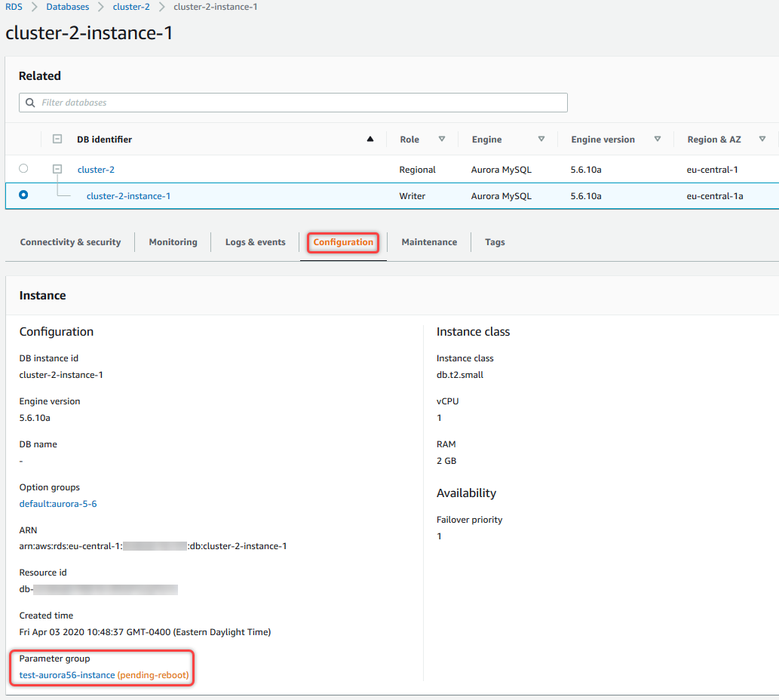Image resolution: width=779 pixels, height=700 pixels.
Task: Click the Engine version column sort arrow
Action: point(658,140)
